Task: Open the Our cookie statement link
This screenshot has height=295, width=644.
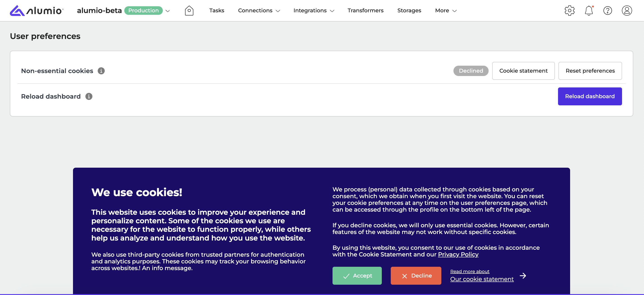Action: pos(482,279)
